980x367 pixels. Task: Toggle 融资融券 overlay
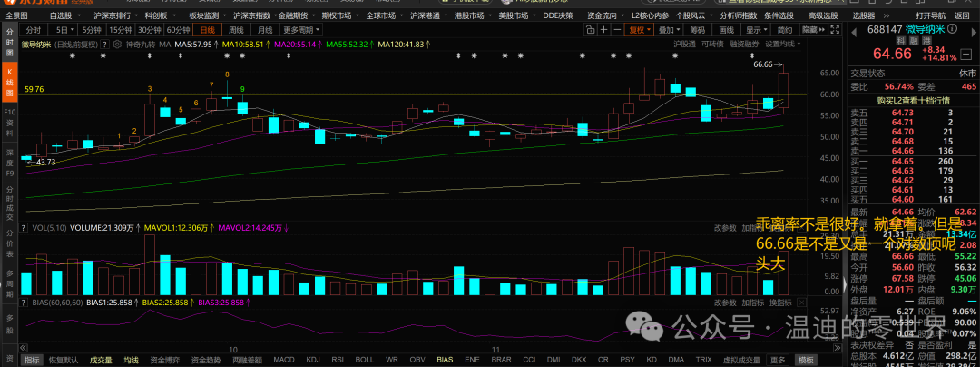pyautogui.click(x=744, y=44)
